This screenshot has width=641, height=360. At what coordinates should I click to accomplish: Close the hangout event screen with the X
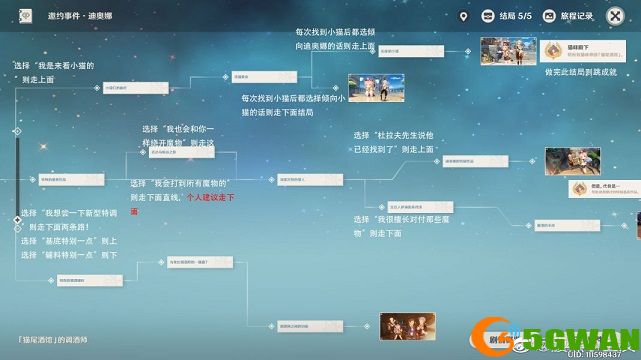[x=615, y=16]
